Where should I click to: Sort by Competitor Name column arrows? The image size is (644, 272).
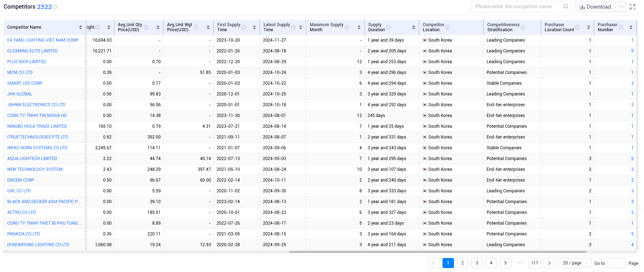pyautogui.click(x=80, y=27)
